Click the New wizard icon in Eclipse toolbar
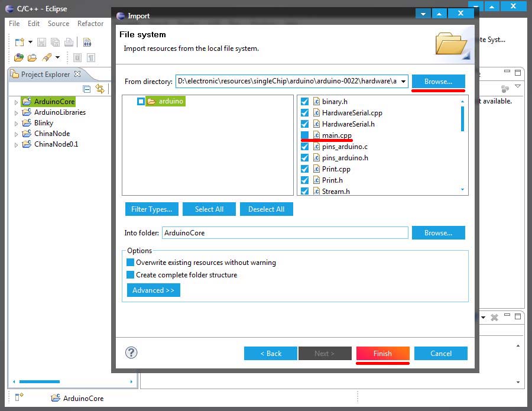 [x=20, y=42]
